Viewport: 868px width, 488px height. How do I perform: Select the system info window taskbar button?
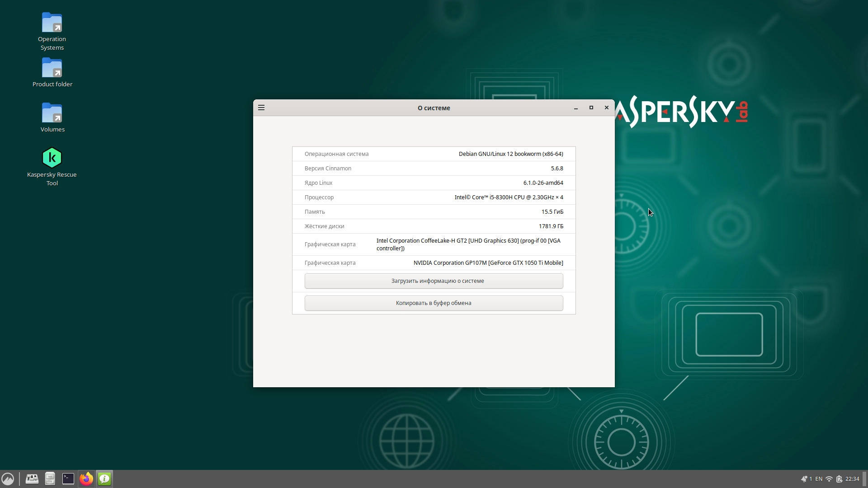[104, 479]
